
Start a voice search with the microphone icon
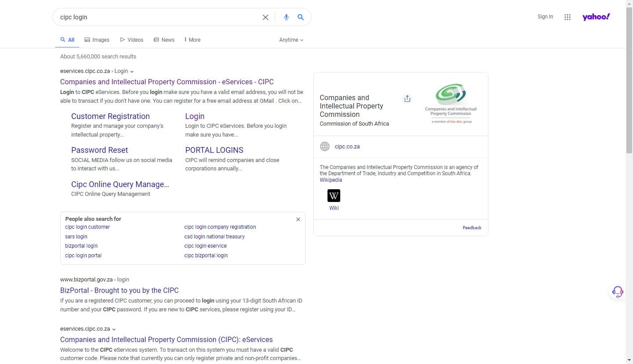point(286,17)
